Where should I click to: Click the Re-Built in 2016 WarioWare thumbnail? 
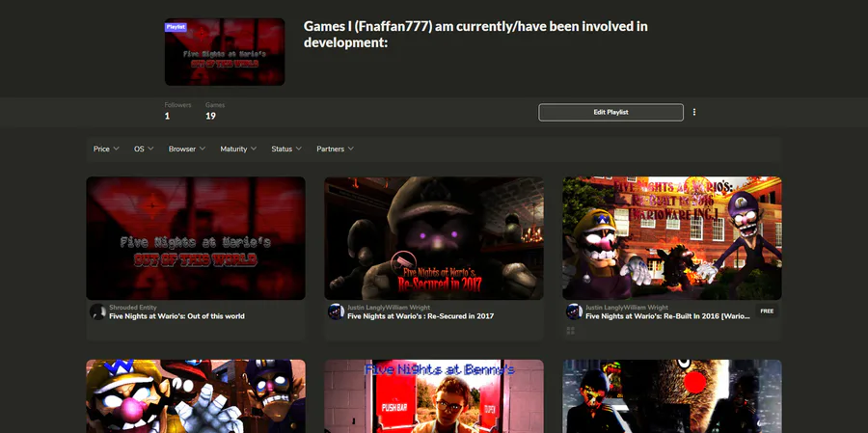(672, 238)
